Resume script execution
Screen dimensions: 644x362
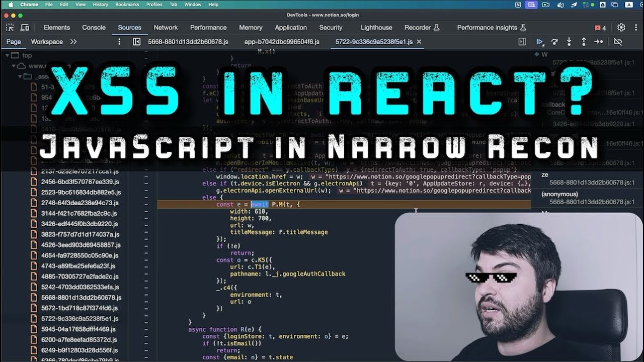pyautogui.click(x=540, y=42)
